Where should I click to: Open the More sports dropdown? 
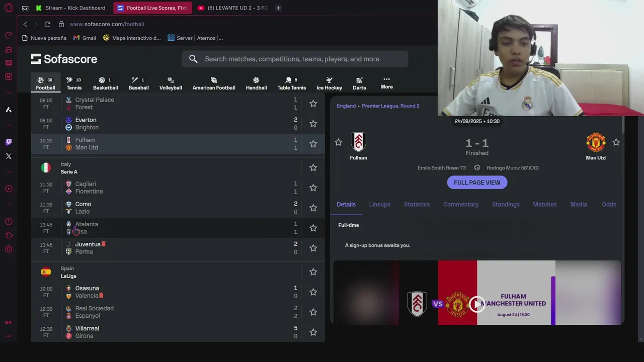[386, 83]
